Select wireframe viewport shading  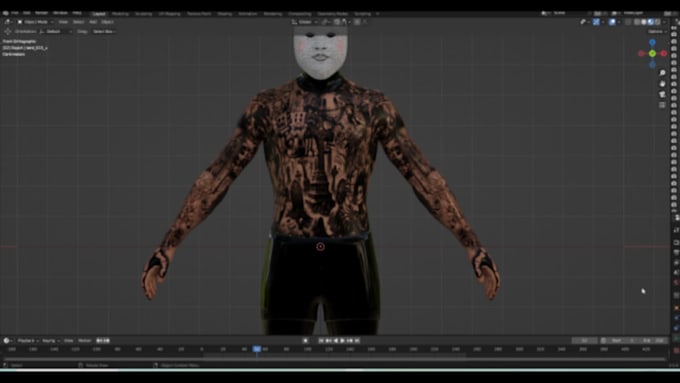637,22
